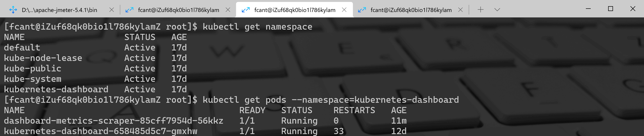This screenshot has height=136, width=644.
Task: Open a new terminal tab
Action: pyautogui.click(x=480, y=10)
